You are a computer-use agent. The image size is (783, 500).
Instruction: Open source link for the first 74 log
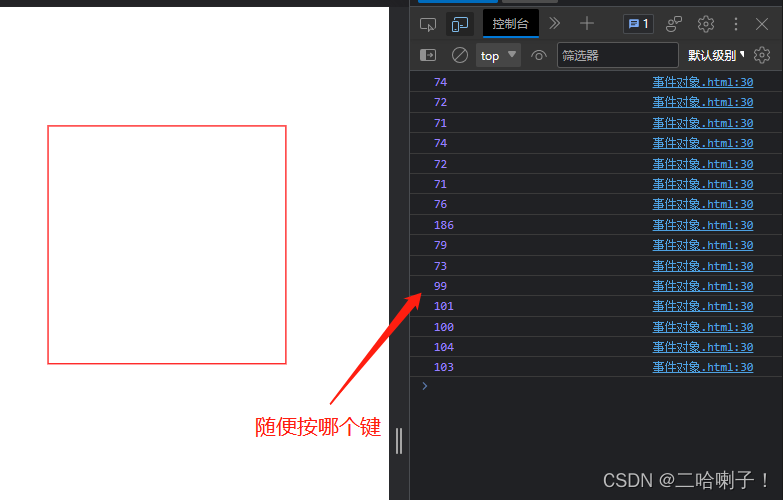click(x=703, y=82)
